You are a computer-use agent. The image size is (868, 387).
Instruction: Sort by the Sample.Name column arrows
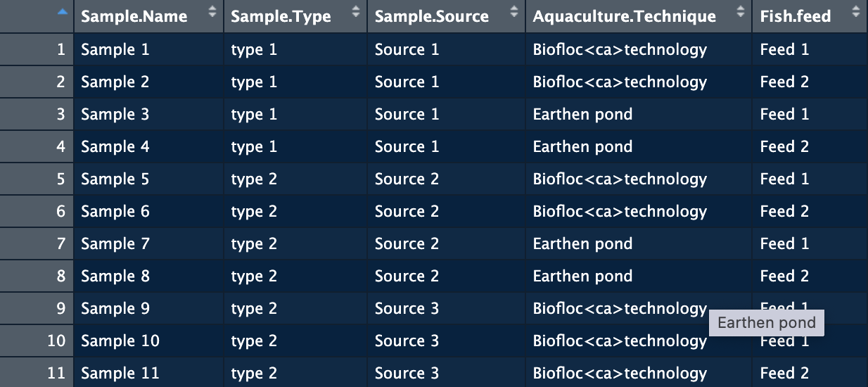[x=213, y=12]
